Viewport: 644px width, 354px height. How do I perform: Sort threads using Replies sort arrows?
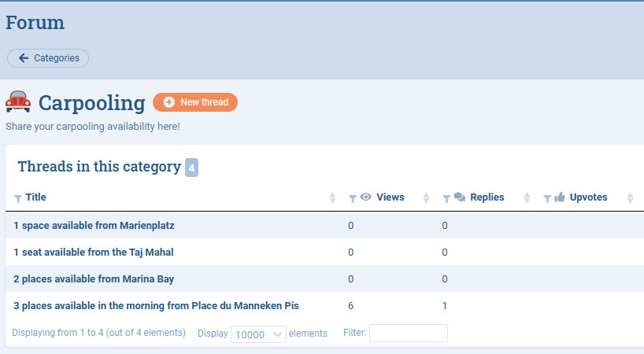click(527, 198)
